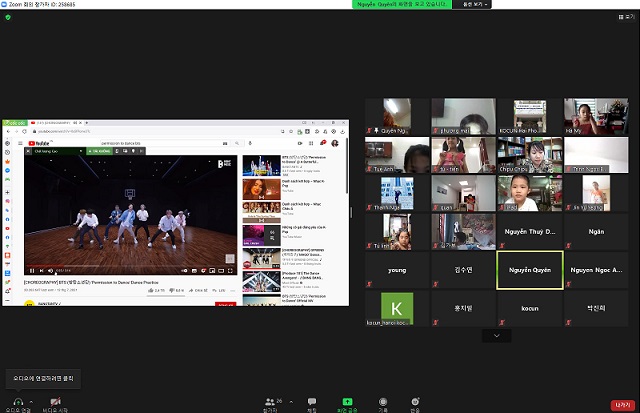Select the young participant tile
The height and width of the screenshot is (413, 640).
tap(397, 270)
